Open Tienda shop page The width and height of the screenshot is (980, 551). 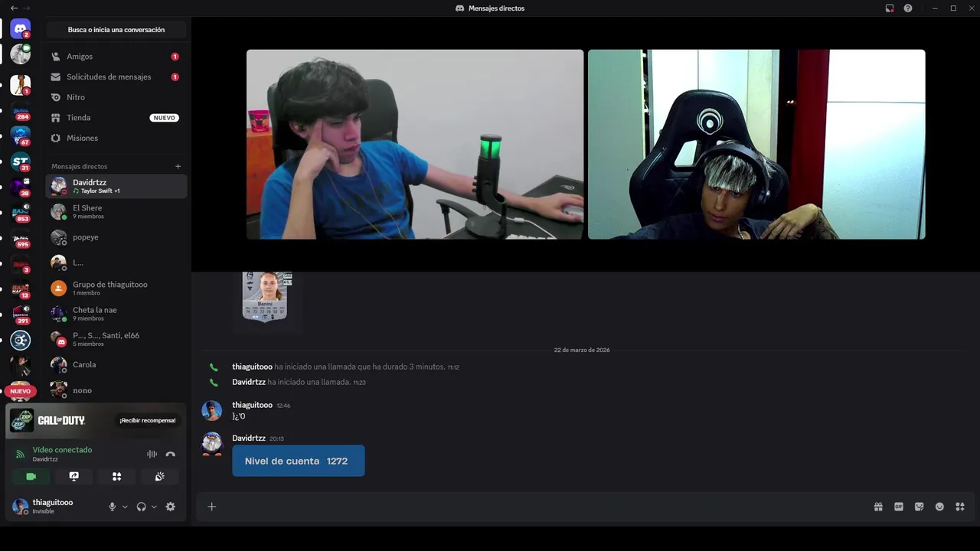[116, 118]
